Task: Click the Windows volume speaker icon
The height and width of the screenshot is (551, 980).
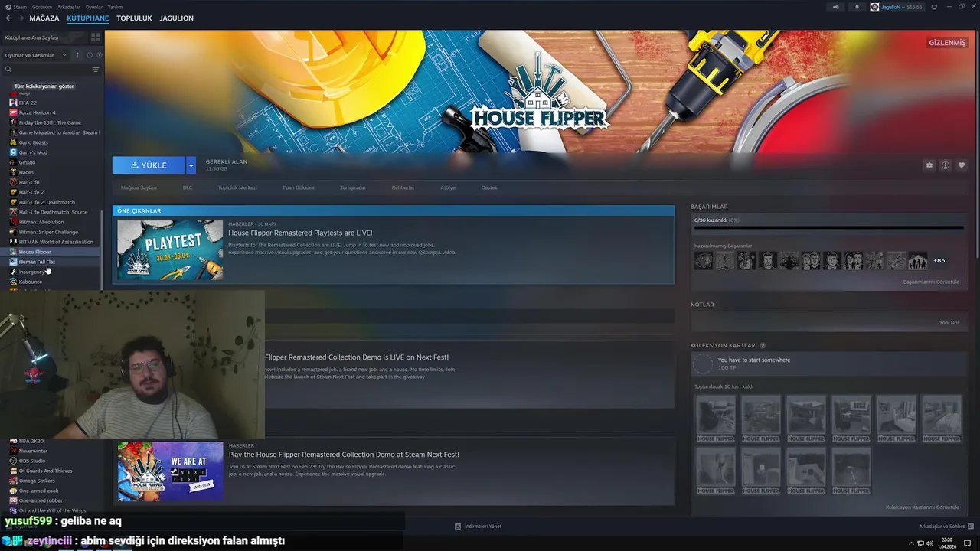Action: tap(929, 543)
